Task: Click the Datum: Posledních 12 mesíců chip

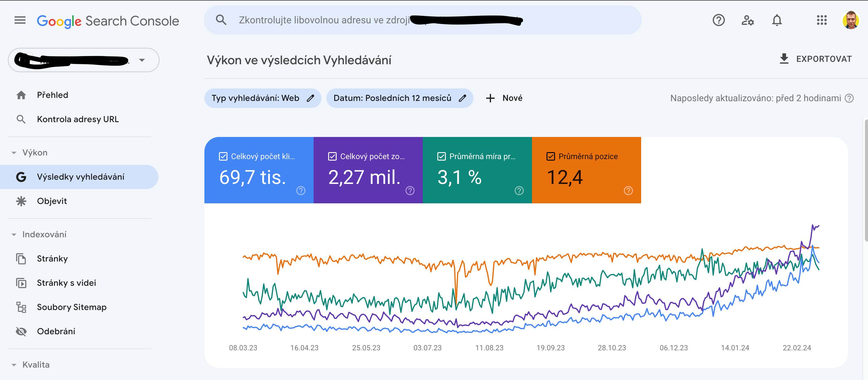Action: point(400,98)
